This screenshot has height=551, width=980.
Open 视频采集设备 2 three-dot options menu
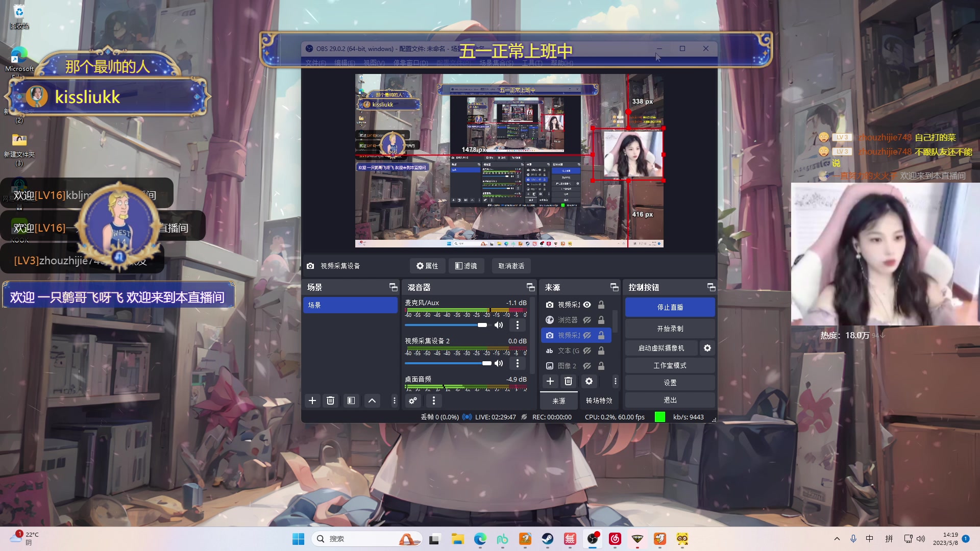(518, 363)
